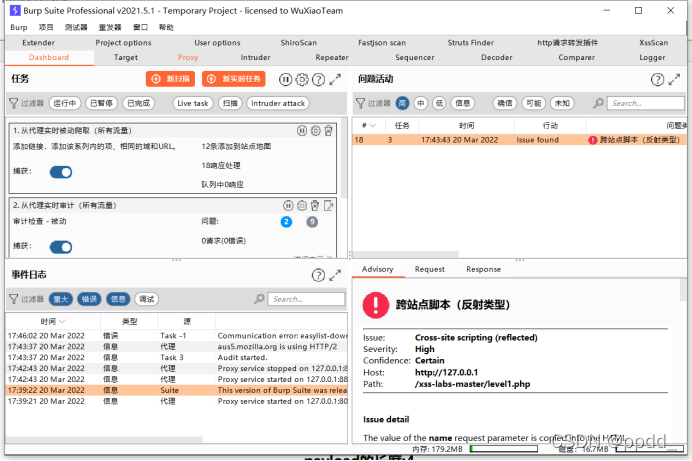Pause task 1 从代理实时被动爬取
This screenshot has width=692, height=461.
click(x=302, y=131)
